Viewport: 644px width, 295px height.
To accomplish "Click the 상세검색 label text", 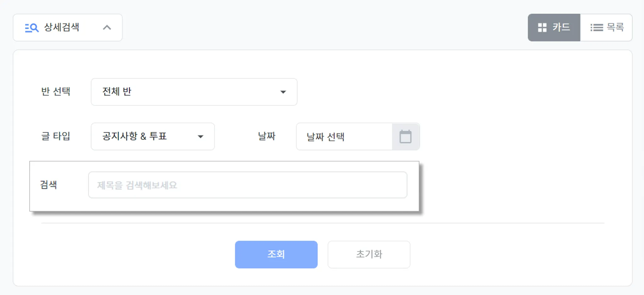I will point(62,27).
